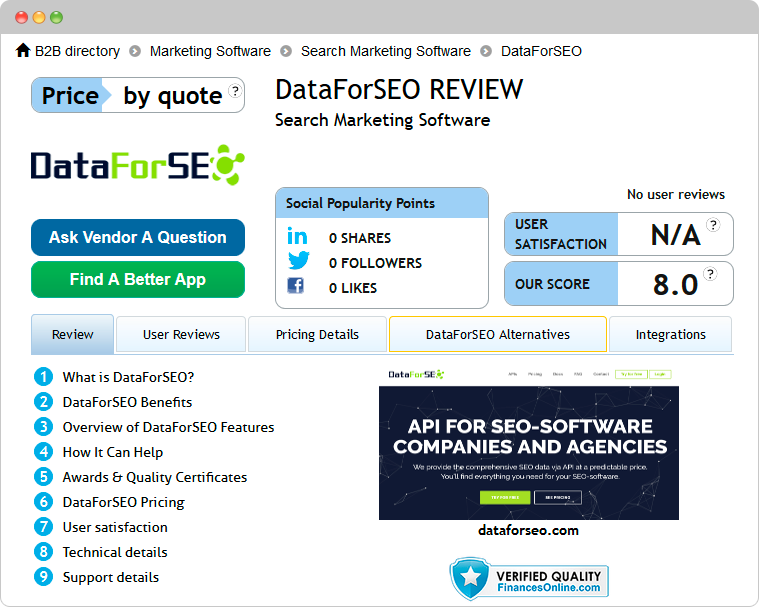
Task: Click the Verified Quality FinancesOnline badge
Action: (529, 579)
